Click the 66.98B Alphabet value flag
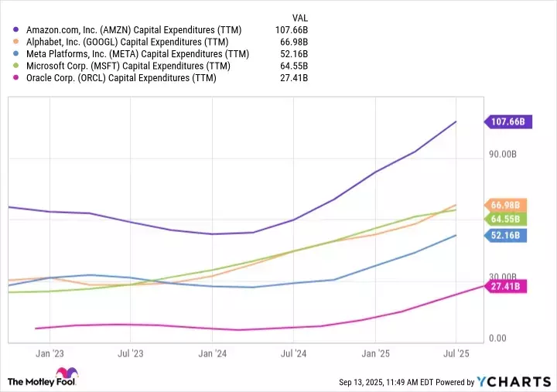Image resolution: width=557 pixels, height=392 pixels. (507, 205)
